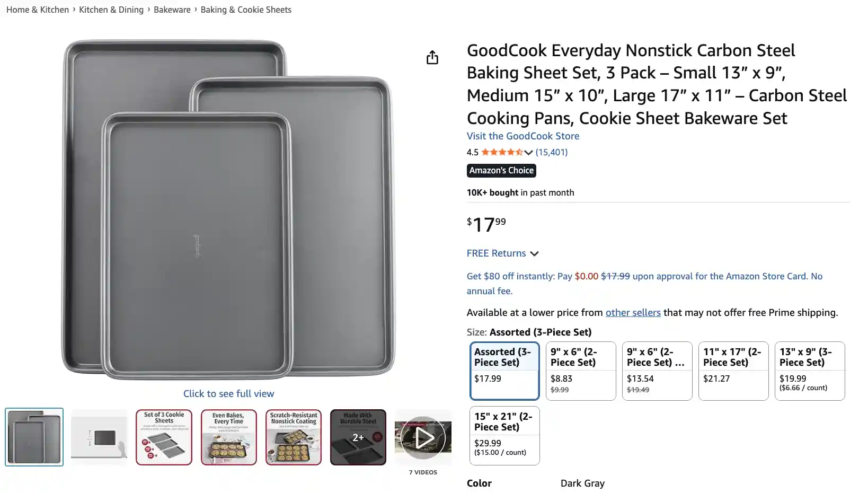Go to Kitchen & Dining breadcrumb
The image size is (868, 493).
(x=111, y=10)
